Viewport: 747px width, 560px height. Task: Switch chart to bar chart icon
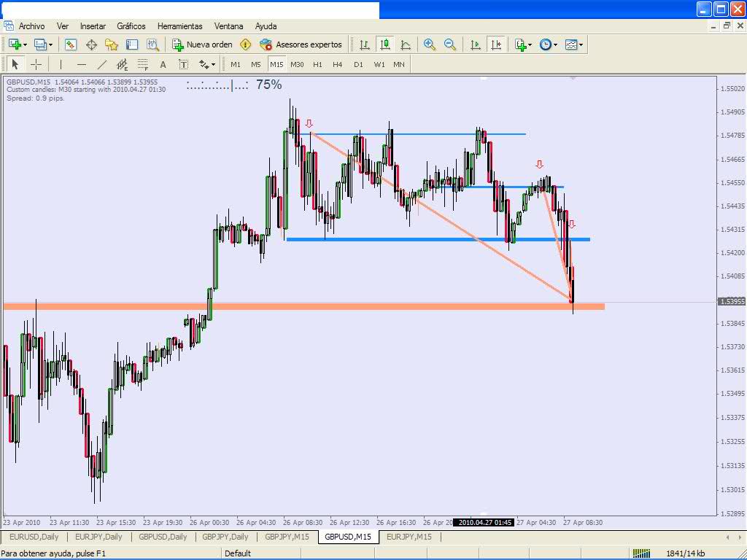pos(365,44)
